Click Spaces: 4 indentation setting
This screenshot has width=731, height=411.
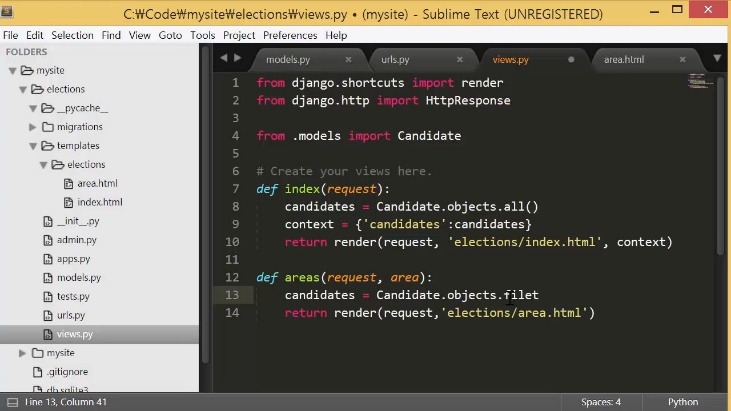coord(601,402)
